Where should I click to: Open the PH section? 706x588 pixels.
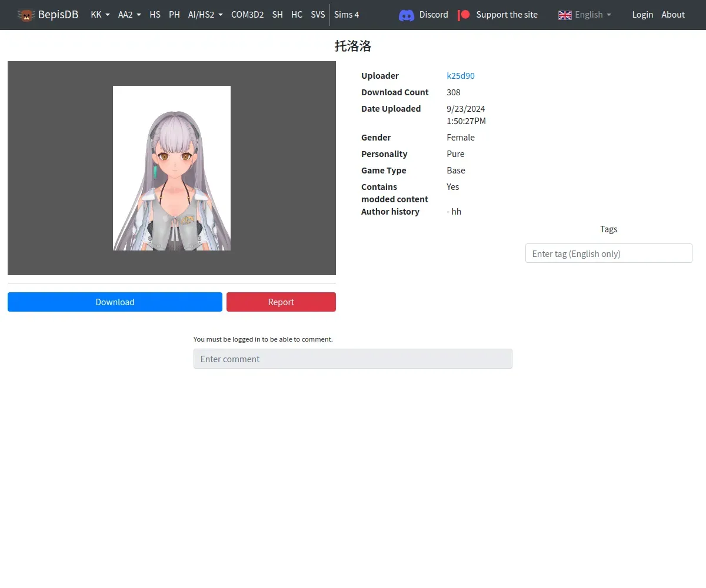click(174, 15)
